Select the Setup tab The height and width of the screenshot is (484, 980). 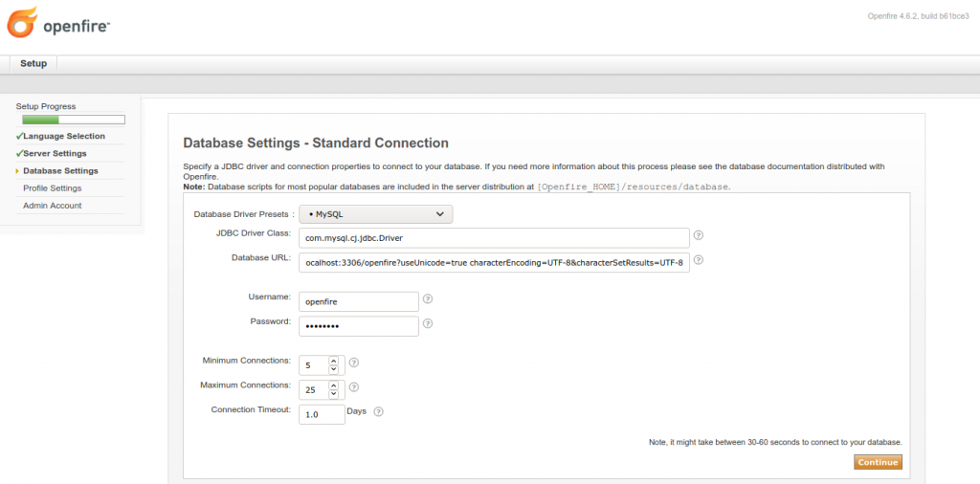[x=33, y=63]
